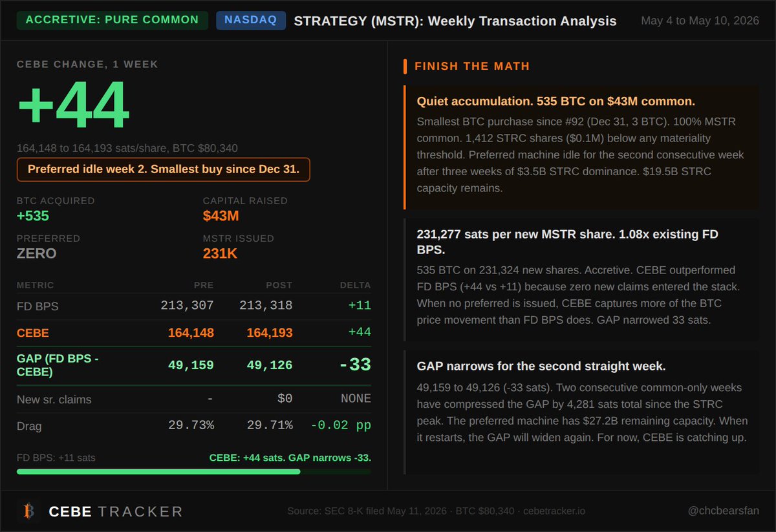Click the CEBE TRACKER brand name
This screenshot has height=532, width=776.
point(116,512)
